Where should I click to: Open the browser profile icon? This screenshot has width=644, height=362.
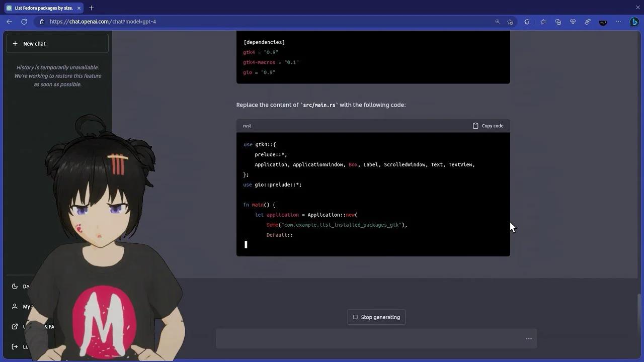(x=603, y=22)
